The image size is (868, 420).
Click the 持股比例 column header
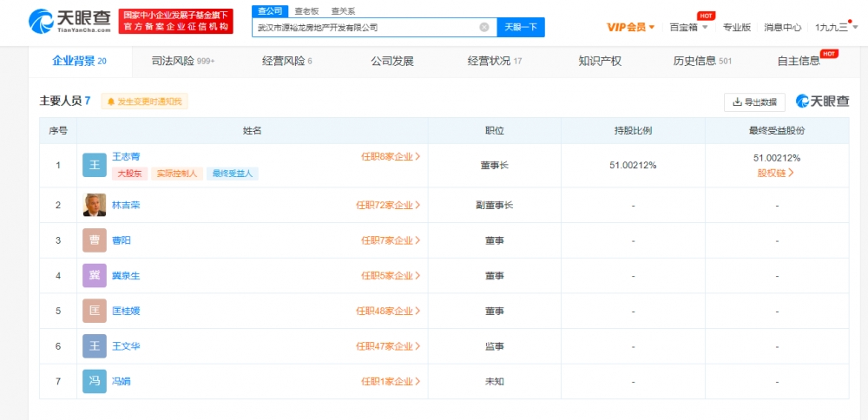pyautogui.click(x=633, y=130)
